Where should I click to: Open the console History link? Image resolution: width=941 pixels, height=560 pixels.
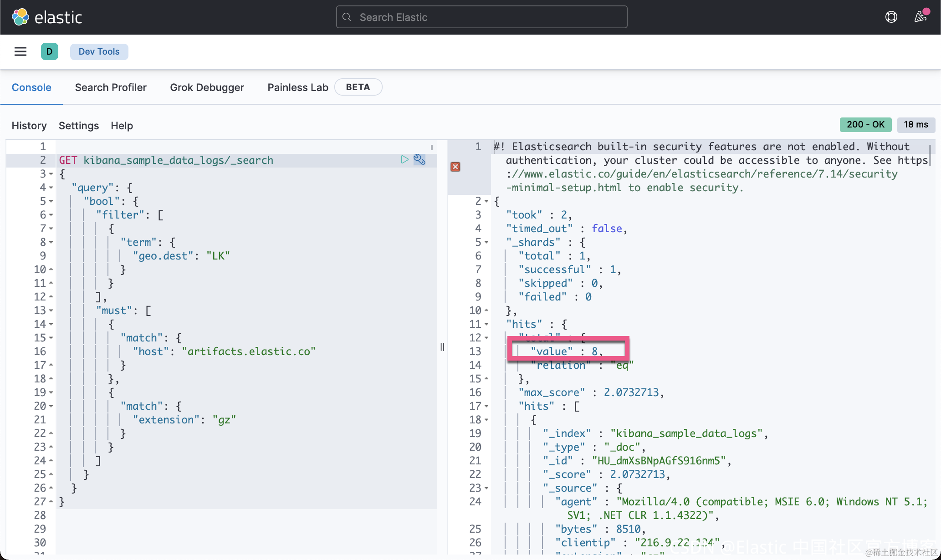coord(29,126)
